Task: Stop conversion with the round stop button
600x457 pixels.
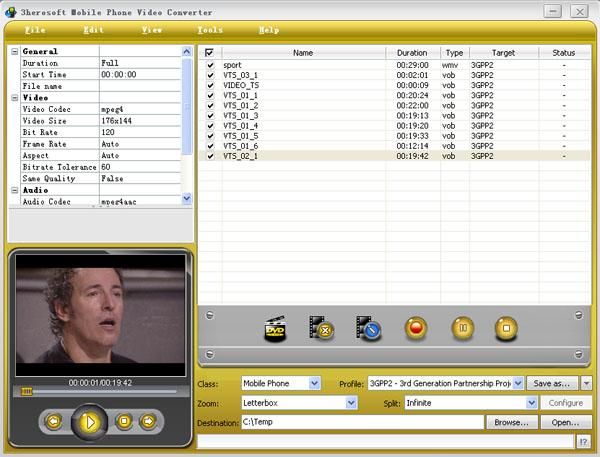Action: pyautogui.click(x=506, y=328)
